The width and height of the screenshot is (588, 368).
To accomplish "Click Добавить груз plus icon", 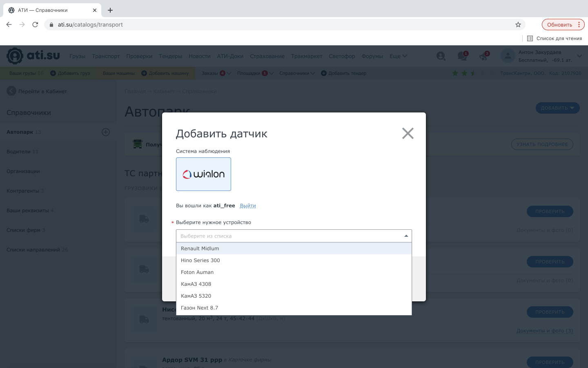I will point(53,73).
